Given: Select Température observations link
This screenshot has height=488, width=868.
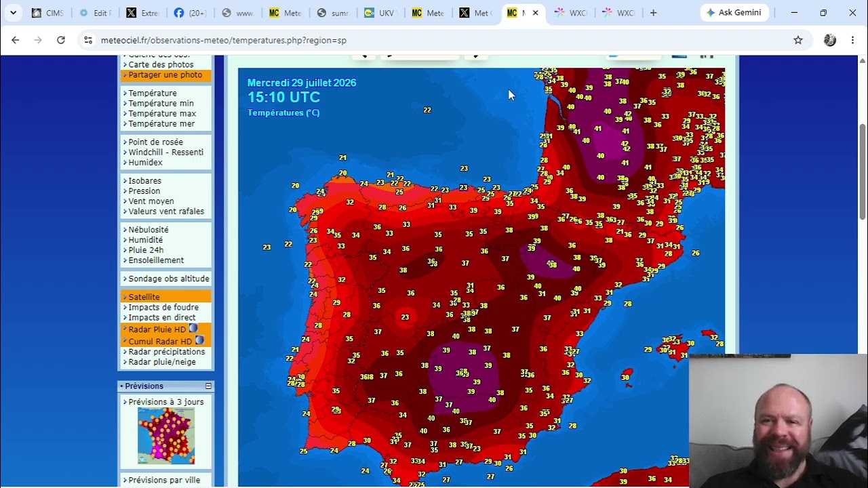Looking at the screenshot, I should [x=153, y=93].
